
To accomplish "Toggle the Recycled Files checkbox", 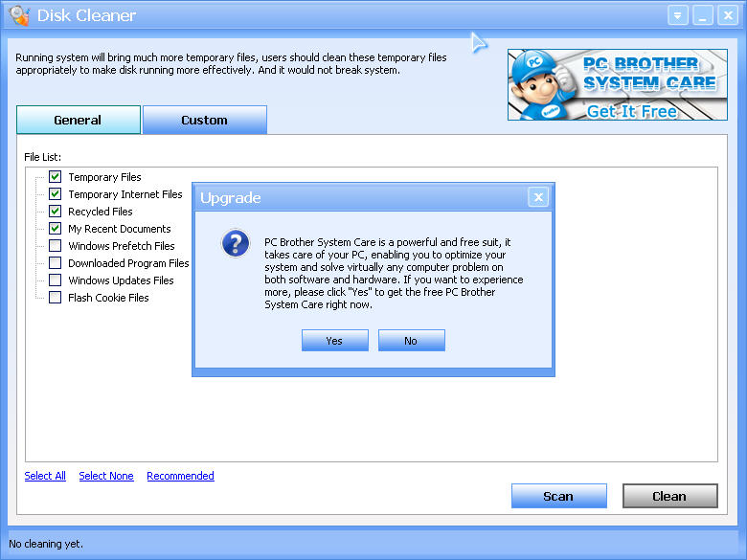I will tap(56, 212).
